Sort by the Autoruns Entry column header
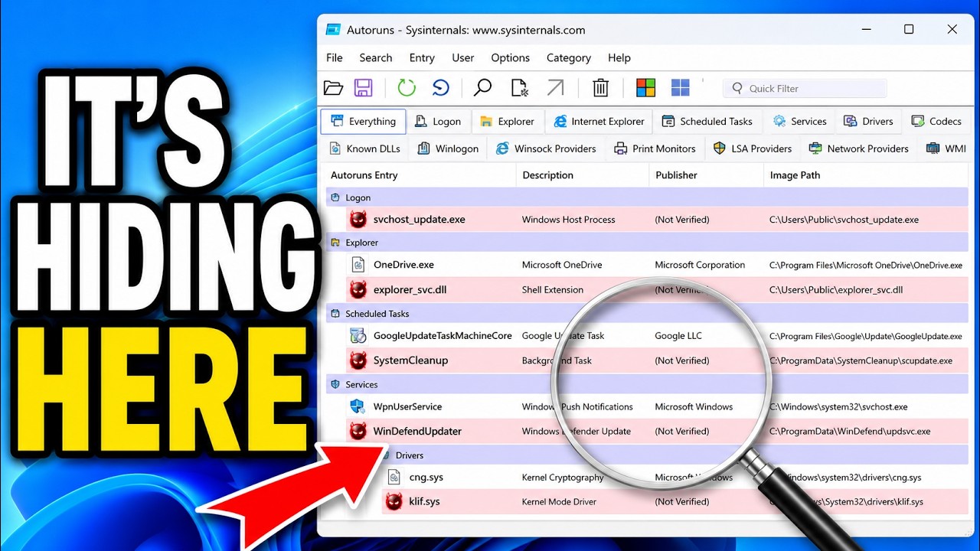 pos(421,175)
